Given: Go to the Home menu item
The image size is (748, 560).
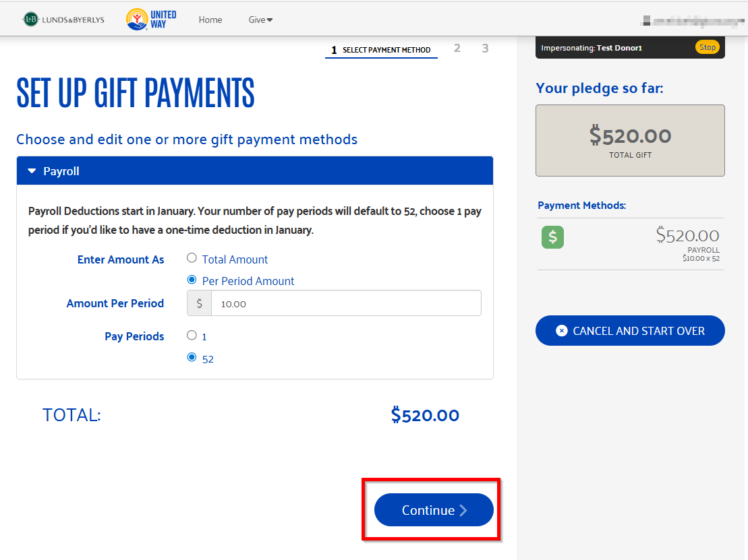Looking at the screenshot, I should pos(210,20).
